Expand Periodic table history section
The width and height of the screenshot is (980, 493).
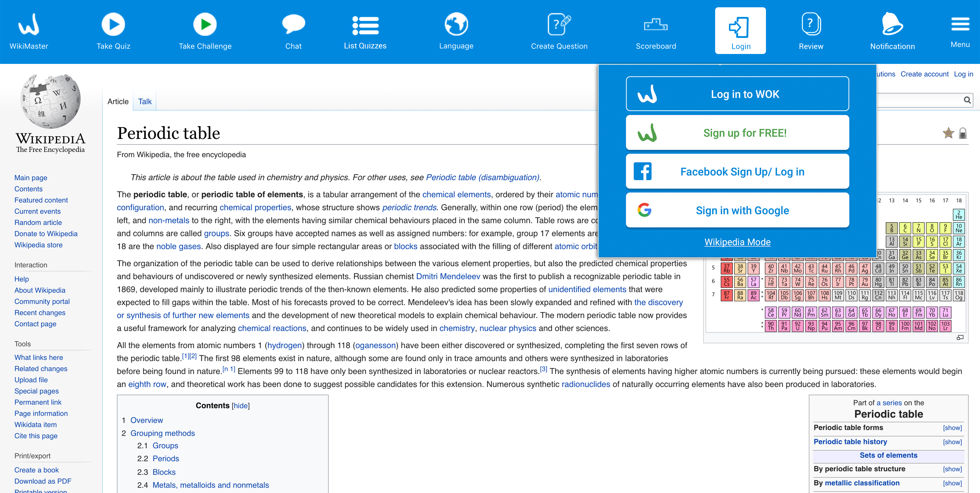point(952,442)
